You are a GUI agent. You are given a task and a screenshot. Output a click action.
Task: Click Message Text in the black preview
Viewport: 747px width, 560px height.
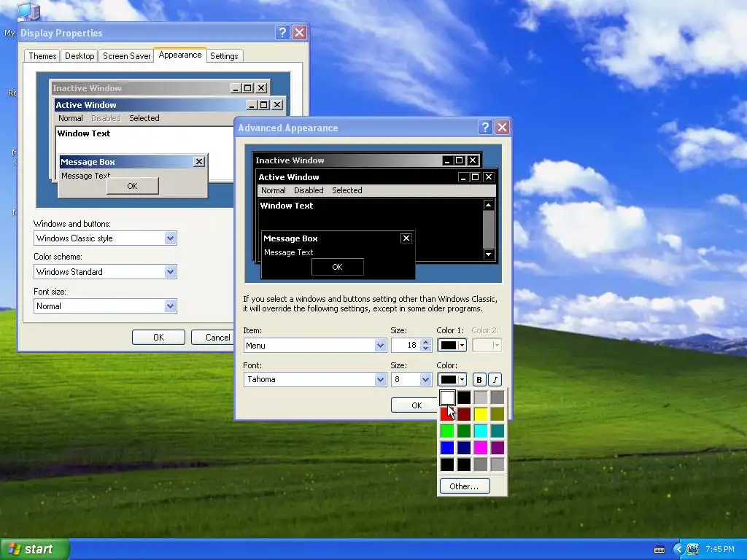coord(289,252)
